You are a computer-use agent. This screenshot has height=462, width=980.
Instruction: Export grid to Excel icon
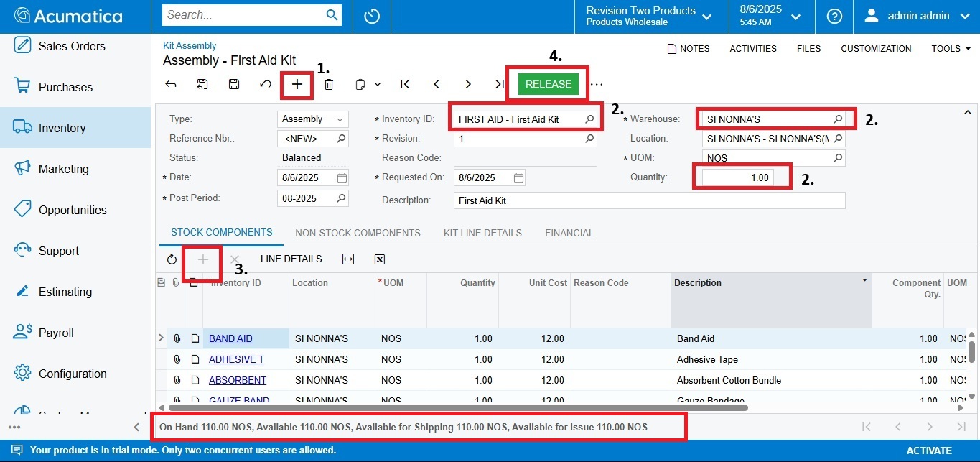pos(380,259)
